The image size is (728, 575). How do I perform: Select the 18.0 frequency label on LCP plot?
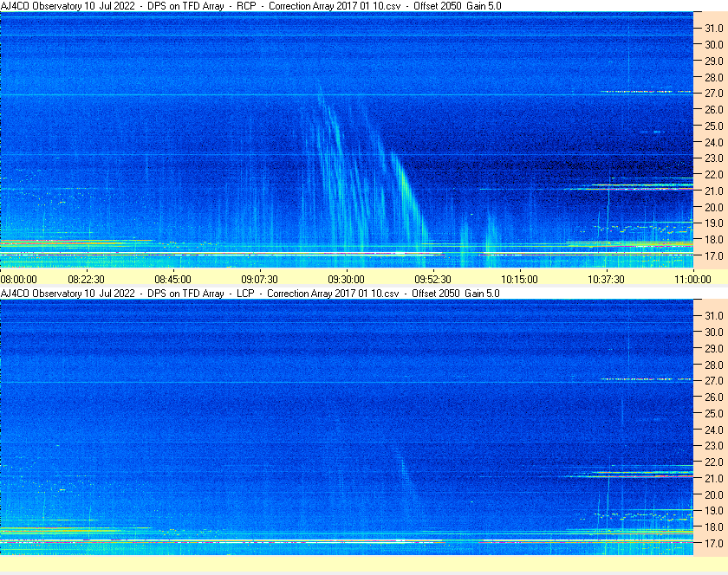(x=714, y=527)
